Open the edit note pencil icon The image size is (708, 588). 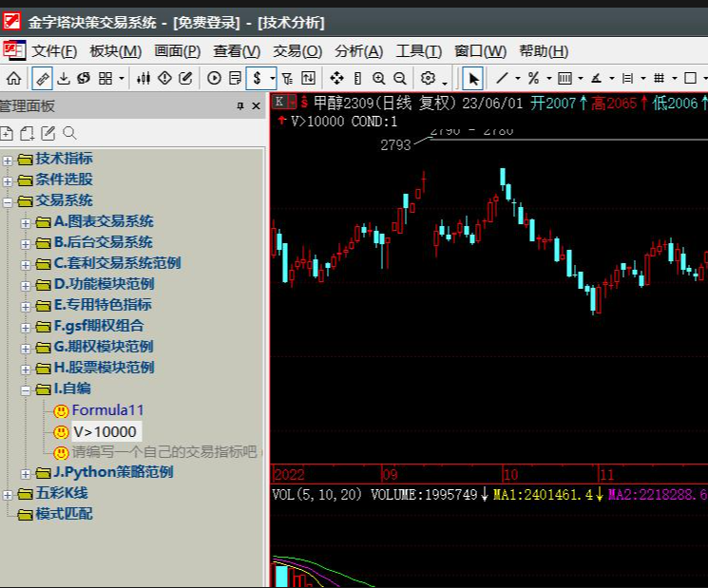tap(185, 79)
